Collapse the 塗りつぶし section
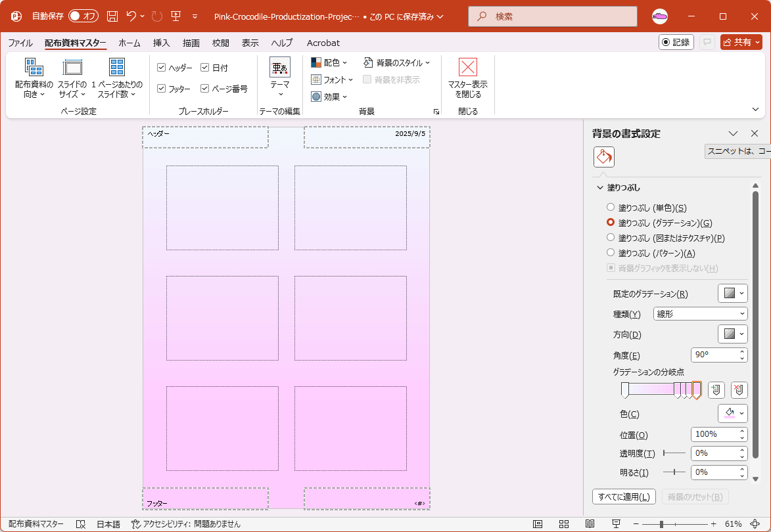This screenshot has width=771, height=532. (x=600, y=187)
